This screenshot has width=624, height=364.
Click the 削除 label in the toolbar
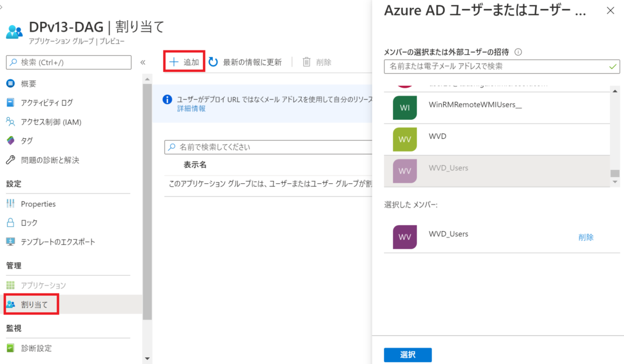324,62
